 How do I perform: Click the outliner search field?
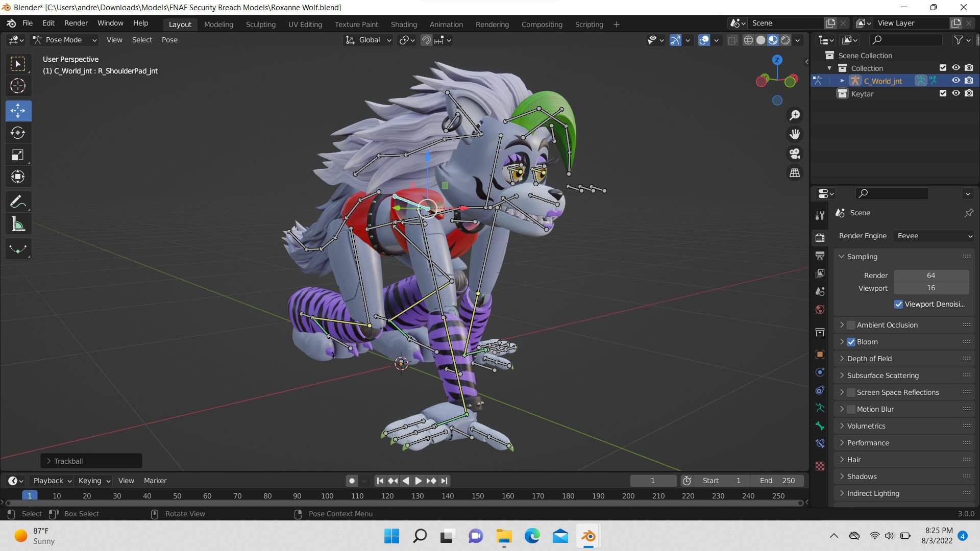coord(906,40)
